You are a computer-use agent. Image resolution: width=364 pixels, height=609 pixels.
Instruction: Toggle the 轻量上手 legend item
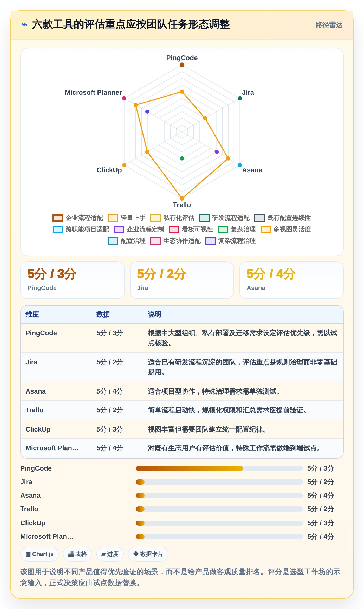(x=127, y=218)
